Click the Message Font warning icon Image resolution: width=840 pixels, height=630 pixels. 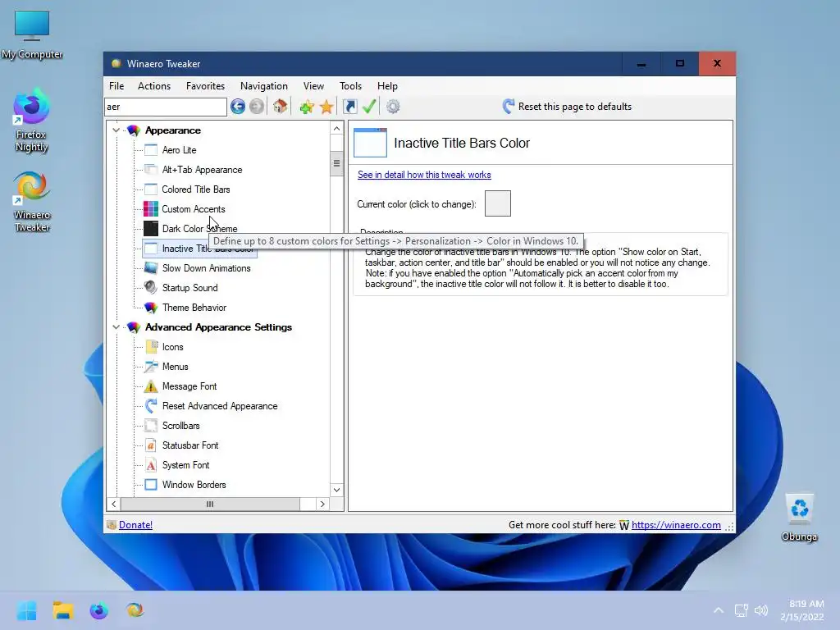[151, 386]
